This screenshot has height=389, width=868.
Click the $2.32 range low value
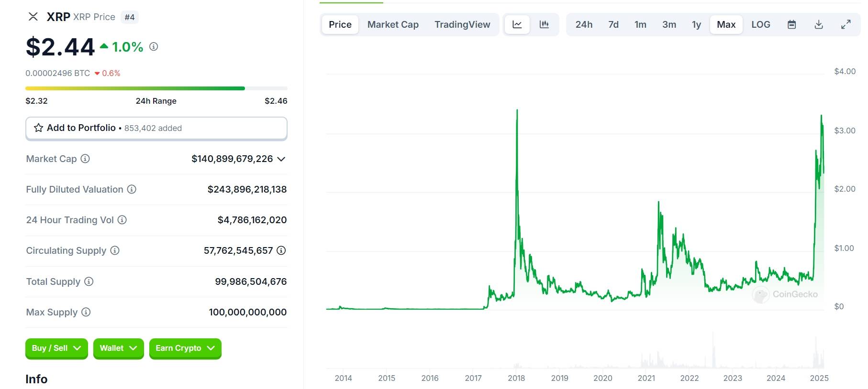click(36, 101)
